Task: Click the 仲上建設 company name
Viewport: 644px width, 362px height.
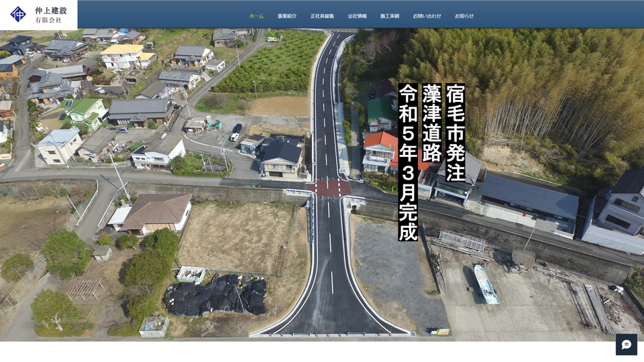Action: click(51, 10)
